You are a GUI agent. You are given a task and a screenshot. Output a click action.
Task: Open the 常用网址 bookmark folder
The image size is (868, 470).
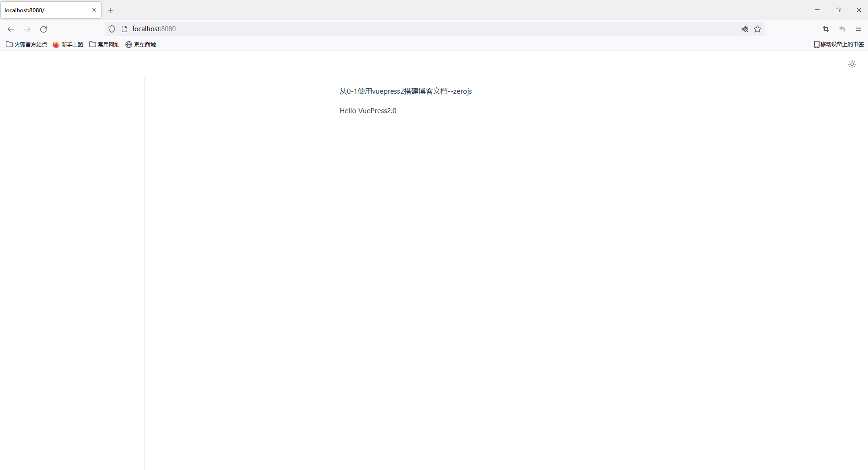105,44
